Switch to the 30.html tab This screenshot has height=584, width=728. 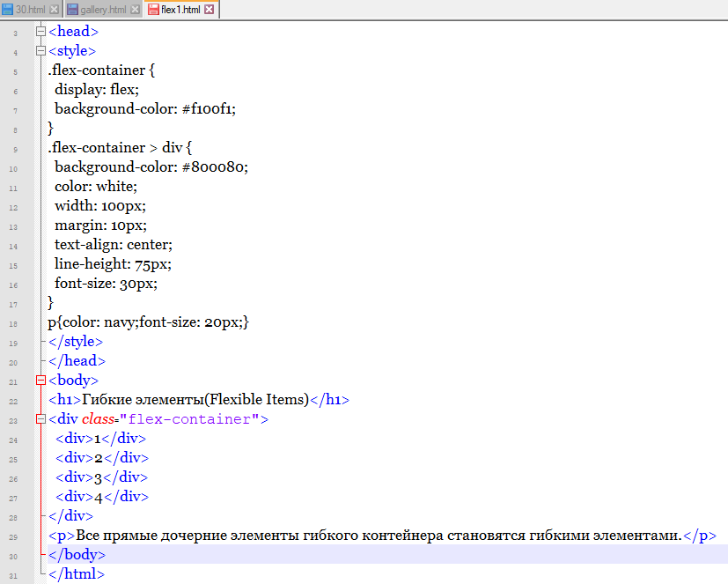[31, 9]
